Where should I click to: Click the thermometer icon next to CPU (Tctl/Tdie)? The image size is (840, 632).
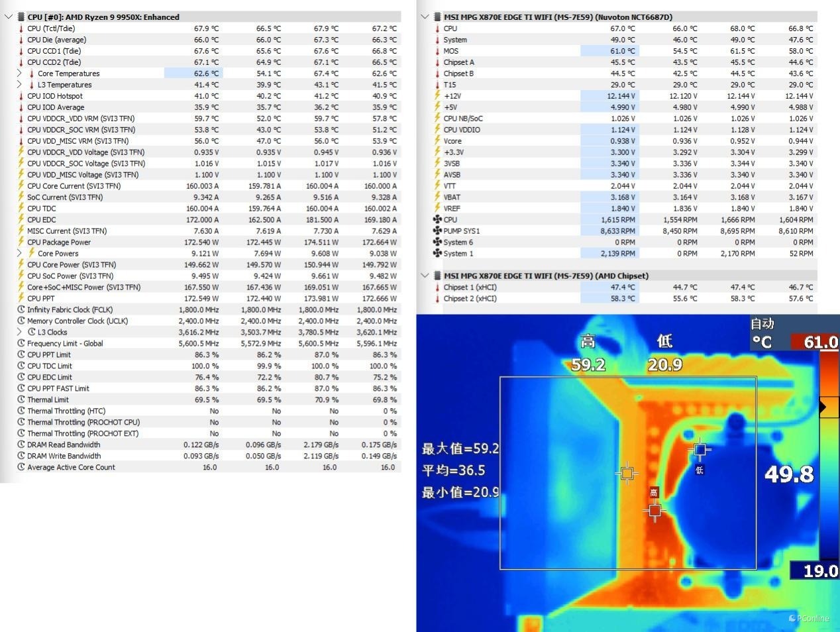[x=21, y=28]
